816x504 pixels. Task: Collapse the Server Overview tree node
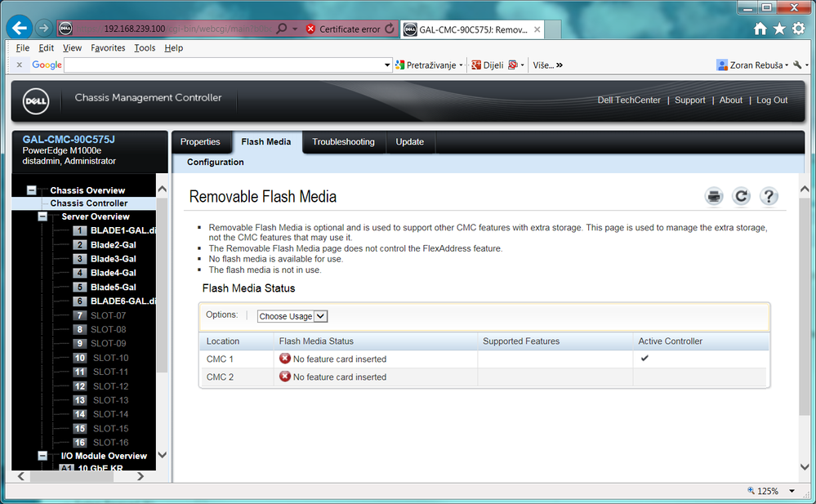point(42,216)
